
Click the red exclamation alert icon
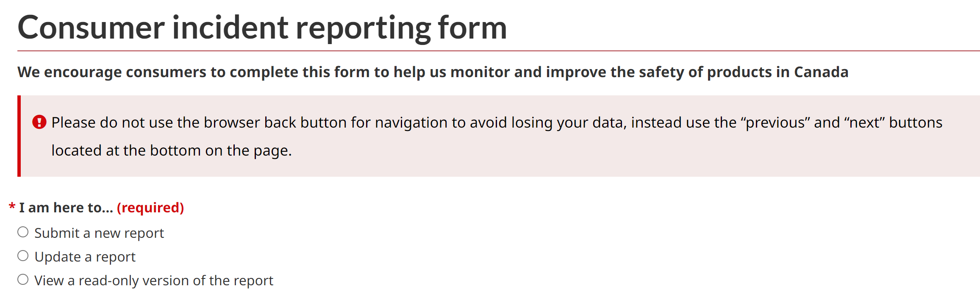39,122
